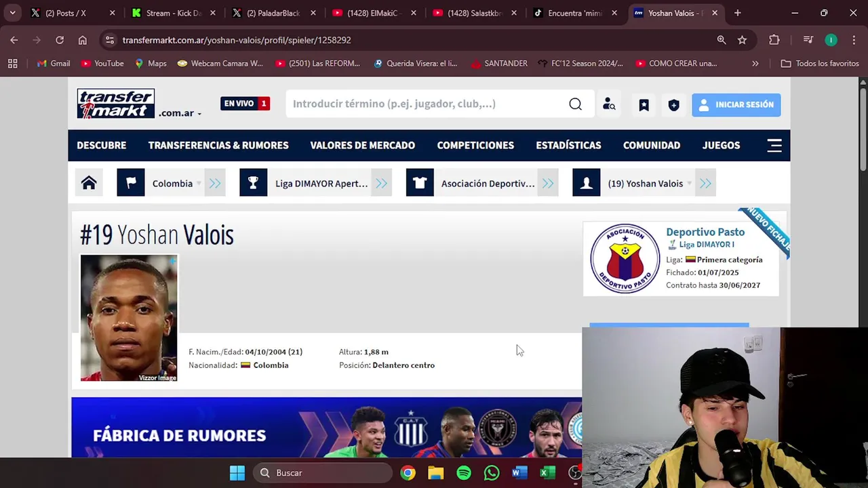
Task: Open Word from the taskbar
Action: 519,473
